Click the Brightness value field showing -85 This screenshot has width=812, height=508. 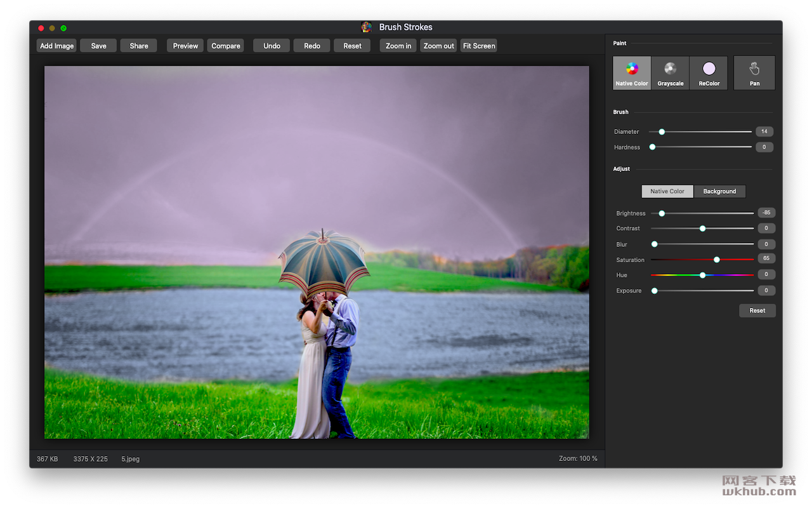tap(766, 213)
